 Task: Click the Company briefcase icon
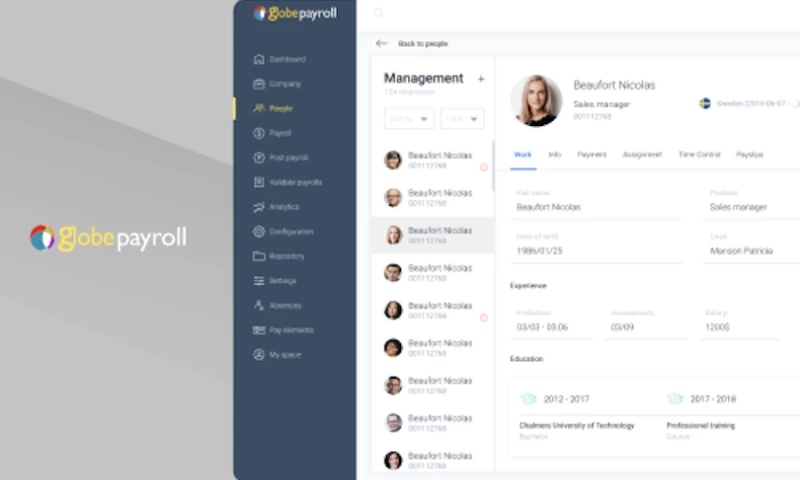pyautogui.click(x=259, y=84)
